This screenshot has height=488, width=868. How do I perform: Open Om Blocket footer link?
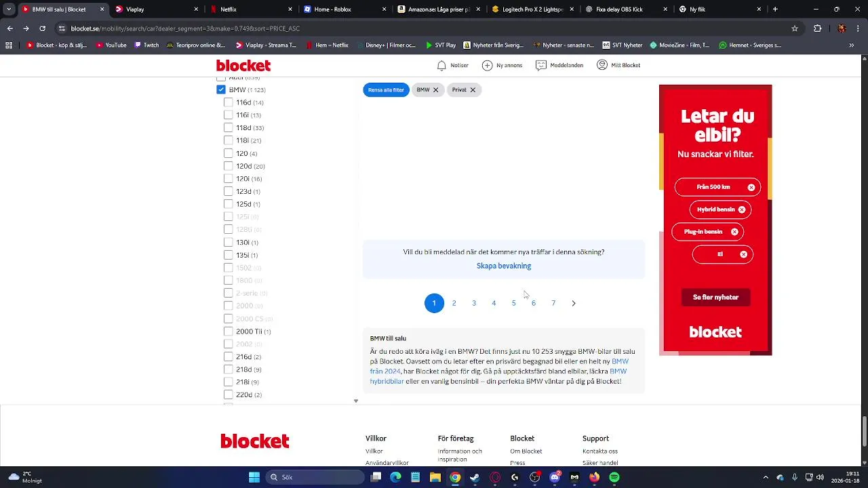point(526,451)
